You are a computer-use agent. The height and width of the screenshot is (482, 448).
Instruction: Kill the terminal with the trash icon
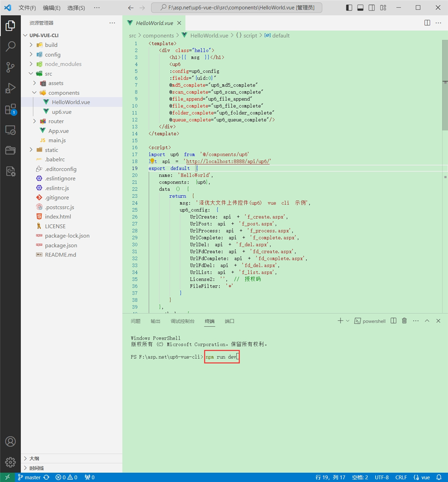404,321
